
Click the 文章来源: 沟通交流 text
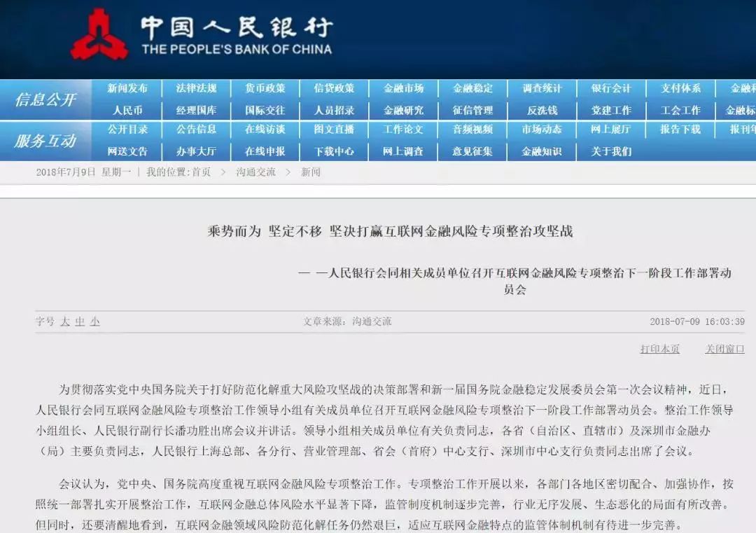[347, 321]
